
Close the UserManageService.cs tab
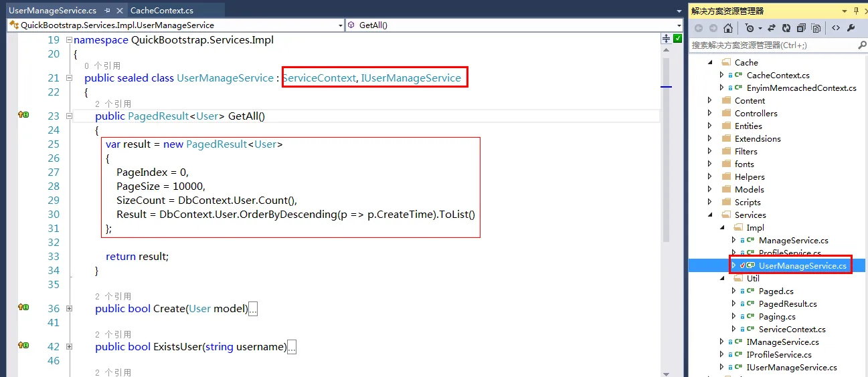pos(119,11)
